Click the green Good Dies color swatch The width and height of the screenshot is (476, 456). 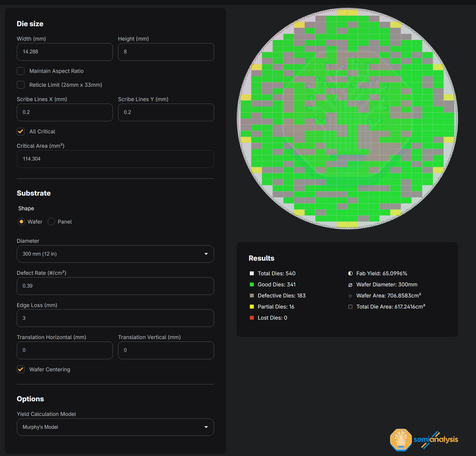(x=252, y=285)
